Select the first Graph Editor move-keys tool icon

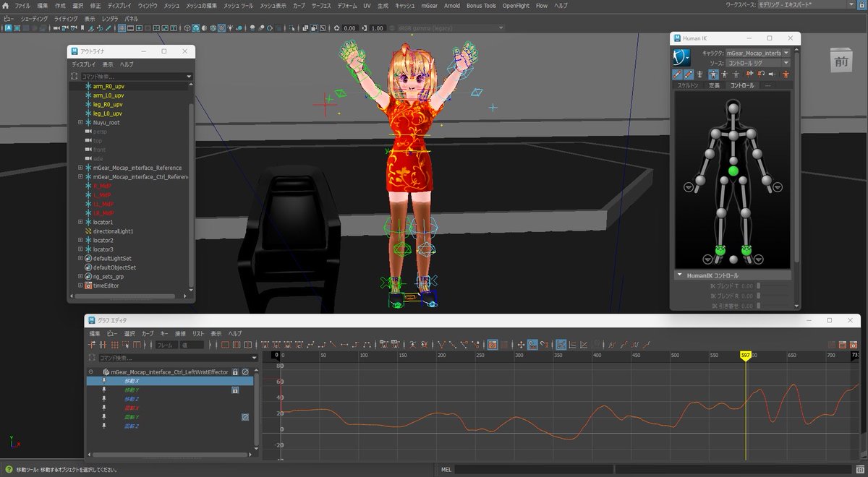click(93, 345)
